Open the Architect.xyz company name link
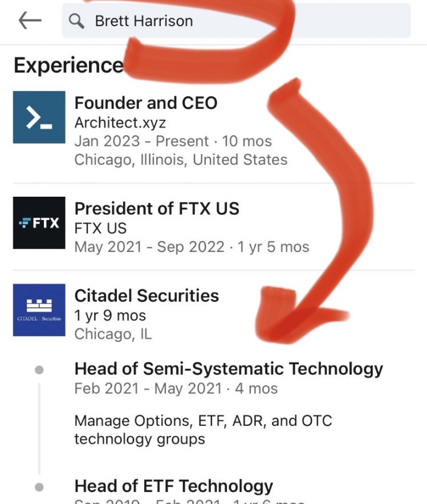The height and width of the screenshot is (504, 427). click(x=120, y=123)
